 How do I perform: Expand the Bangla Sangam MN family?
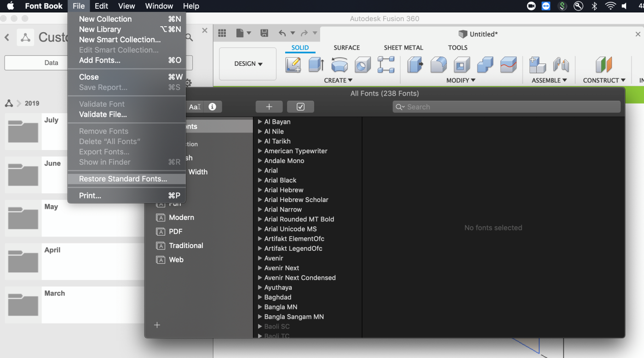point(260,317)
